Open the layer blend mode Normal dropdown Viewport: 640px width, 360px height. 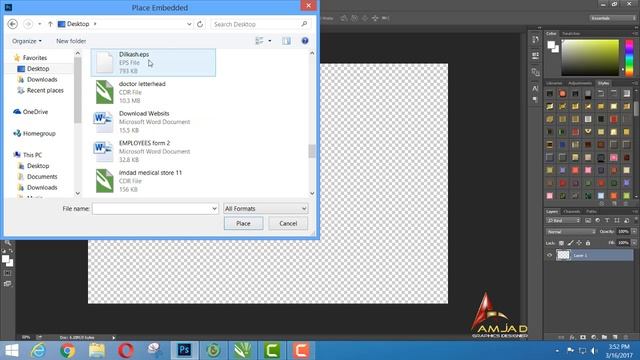[571, 231]
